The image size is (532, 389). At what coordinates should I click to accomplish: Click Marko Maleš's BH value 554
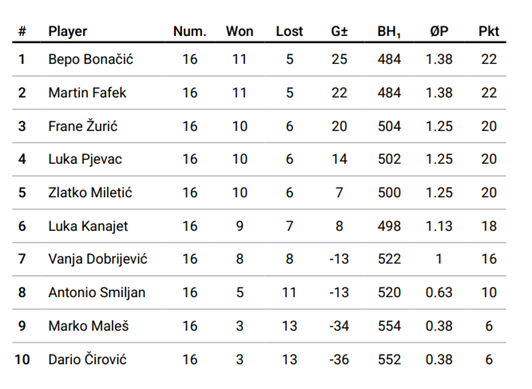(x=389, y=326)
